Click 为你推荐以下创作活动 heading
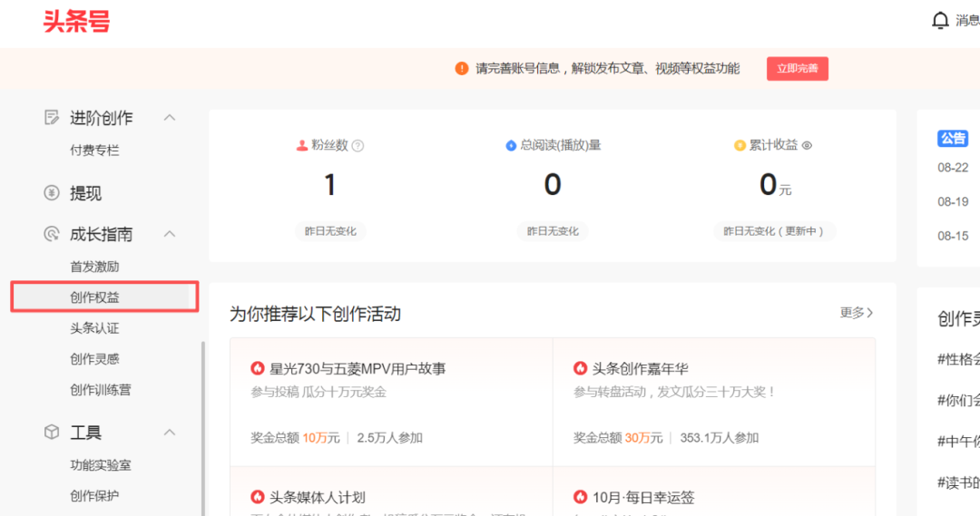Image resolution: width=980 pixels, height=516 pixels. 315,314
